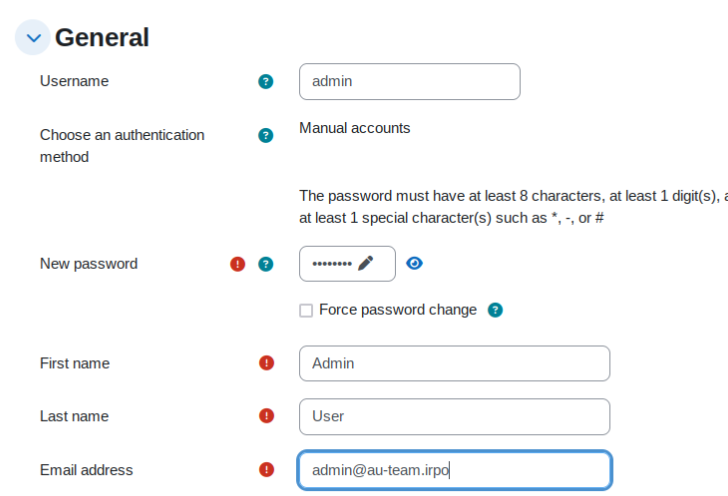Click Email address required icon
Viewport: 728px width, 496px height.
(x=266, y=470)
